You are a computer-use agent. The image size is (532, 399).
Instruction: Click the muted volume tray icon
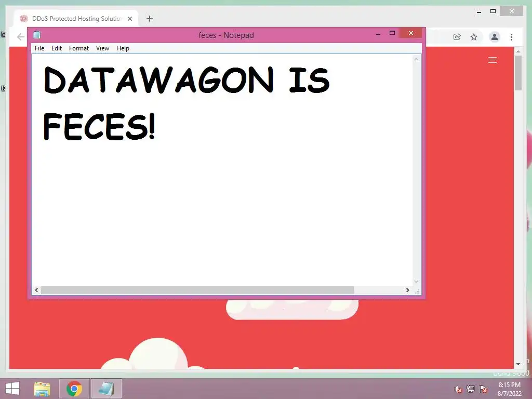click(x=458, y=389)
